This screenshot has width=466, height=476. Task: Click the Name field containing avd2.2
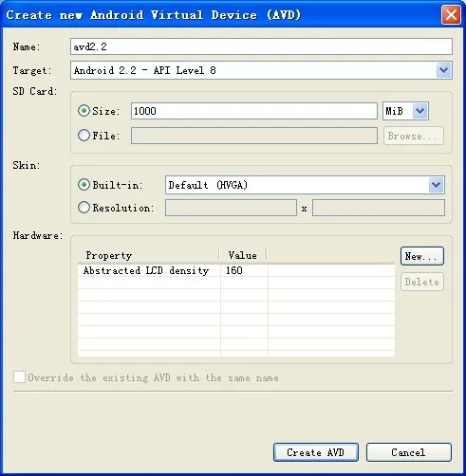click(261, 46)
